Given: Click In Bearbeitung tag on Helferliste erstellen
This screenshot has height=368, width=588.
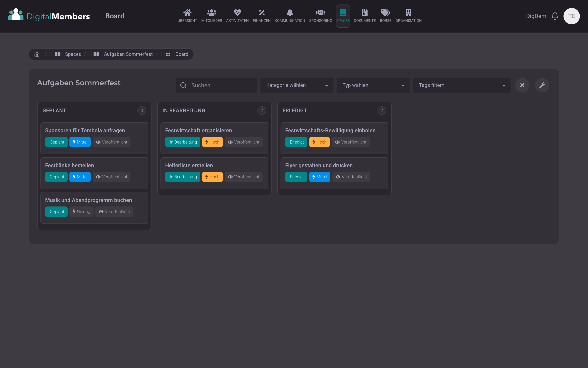Looking at the screenshot, I should pyautogui.click(x=183, y=177).
